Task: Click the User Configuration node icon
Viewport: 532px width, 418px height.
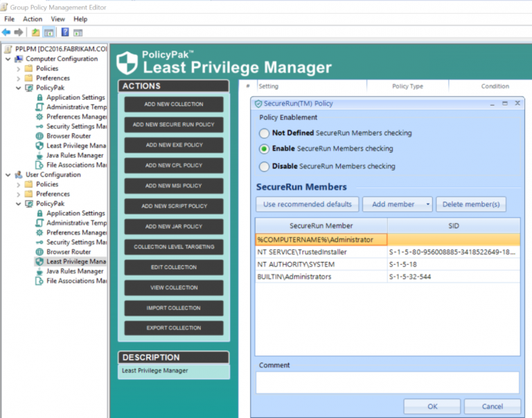Action: (x=19, y=175)
